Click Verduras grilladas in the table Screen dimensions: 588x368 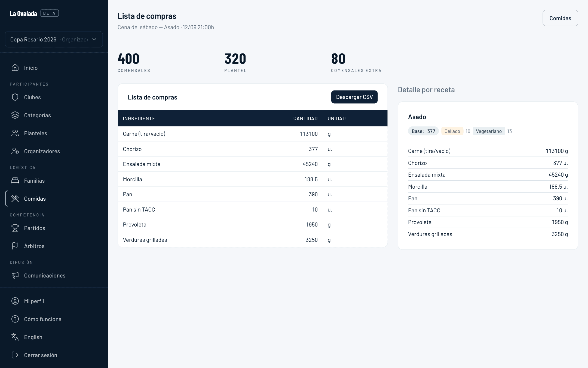[x=145, y=240]
